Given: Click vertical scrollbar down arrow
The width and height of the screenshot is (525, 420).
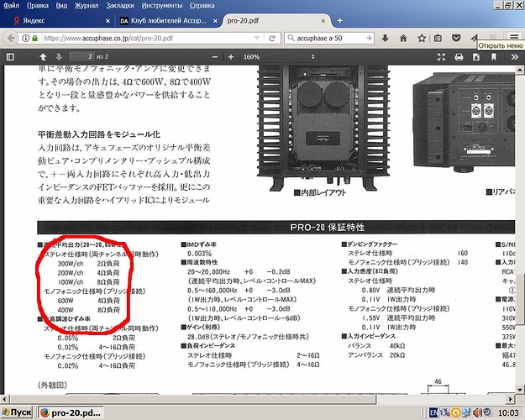Looking at the screenshot, I should click(x=519, y=389).
